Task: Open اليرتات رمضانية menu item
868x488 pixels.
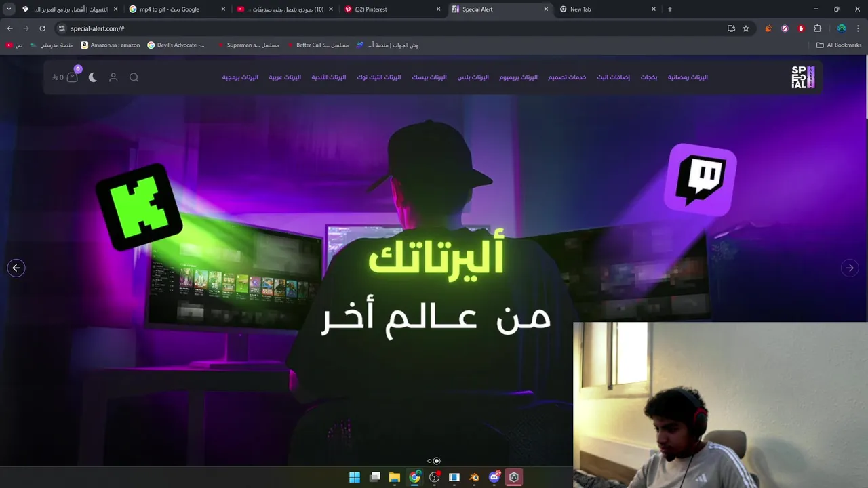Action: tap(688, 77)
